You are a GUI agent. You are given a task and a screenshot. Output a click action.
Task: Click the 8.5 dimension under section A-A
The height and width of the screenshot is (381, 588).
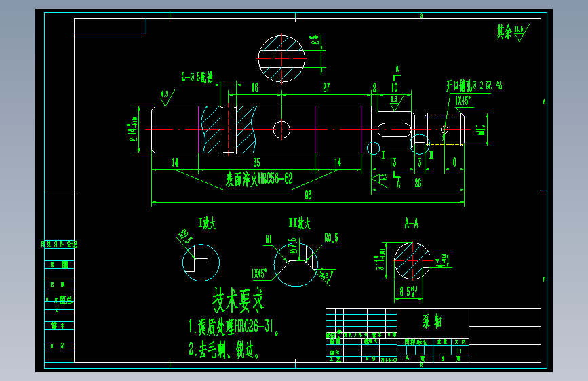[x=408, y=292]
